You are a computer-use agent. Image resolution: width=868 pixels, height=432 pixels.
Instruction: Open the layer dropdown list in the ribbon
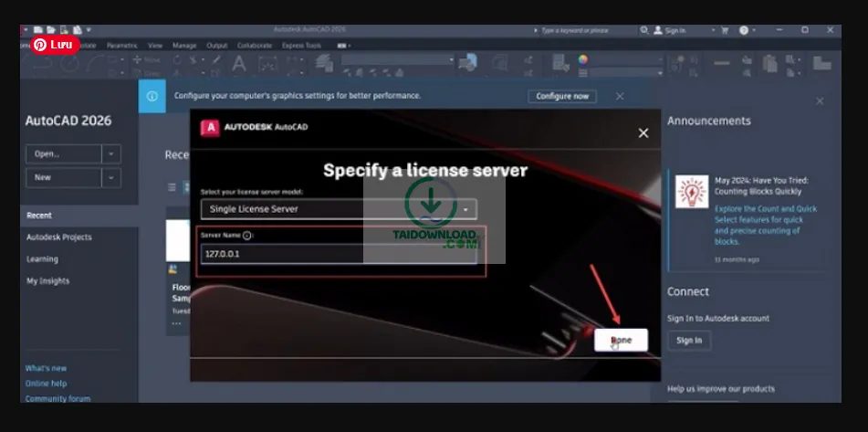click(x=397, y=59)
